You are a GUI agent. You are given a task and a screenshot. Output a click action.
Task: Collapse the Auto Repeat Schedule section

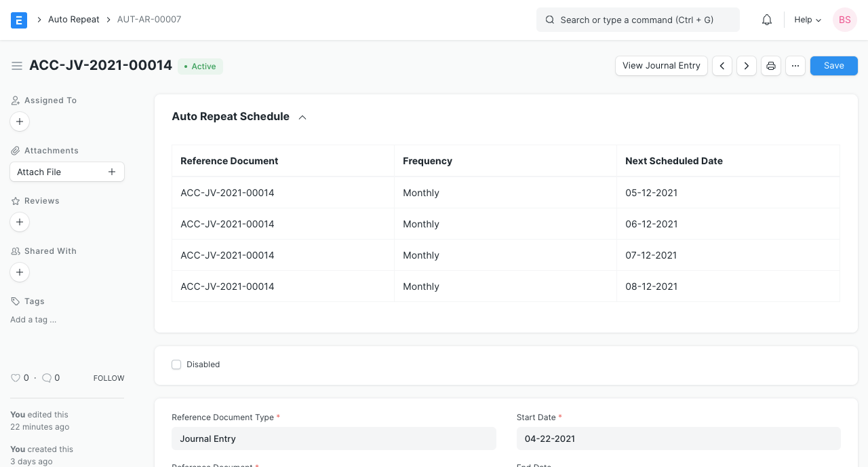coord(302,117)
